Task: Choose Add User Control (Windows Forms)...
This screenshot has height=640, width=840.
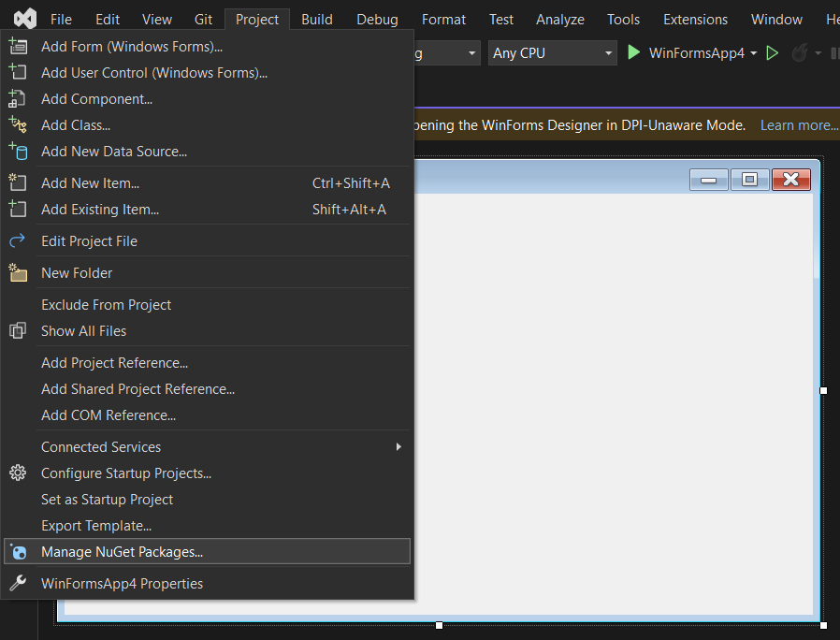Action: (207, 72)
